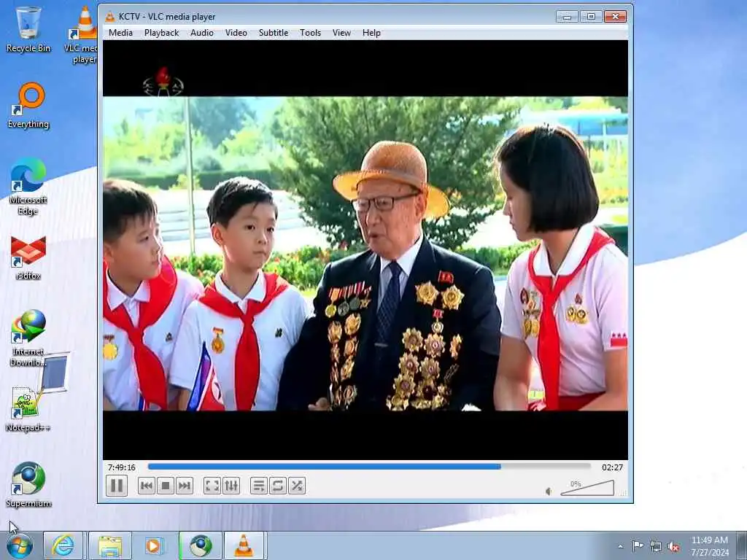Click the VLC cone icon in title bar
Image resolution: width=747 pixels, height=560 pixels.
click(110, 17)
